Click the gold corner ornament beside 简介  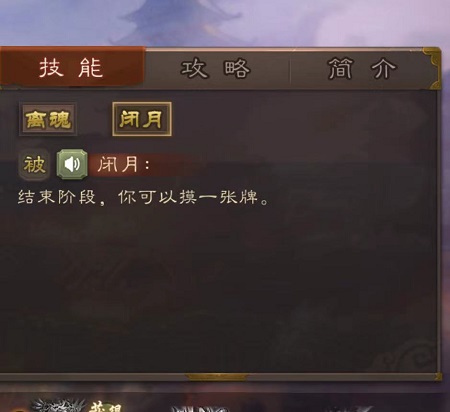[433, 68]
